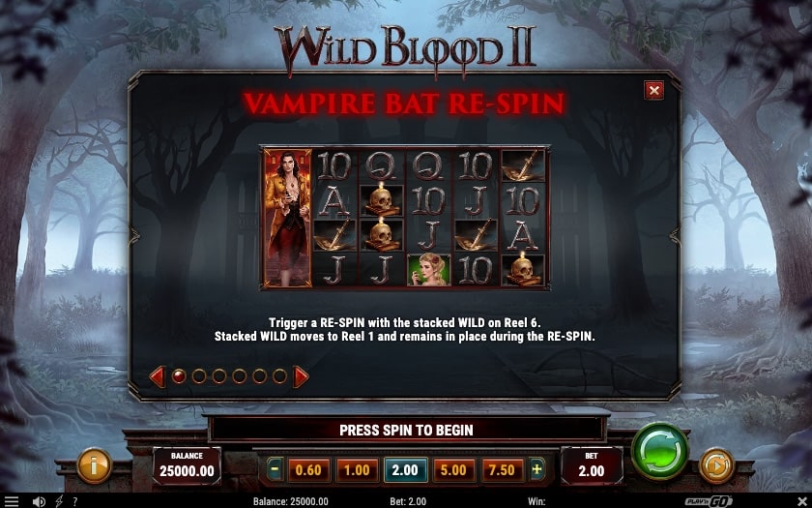Click the stacked vampire wild symbol
This screenshot has width=812, height=508.
tap(287, 218)
